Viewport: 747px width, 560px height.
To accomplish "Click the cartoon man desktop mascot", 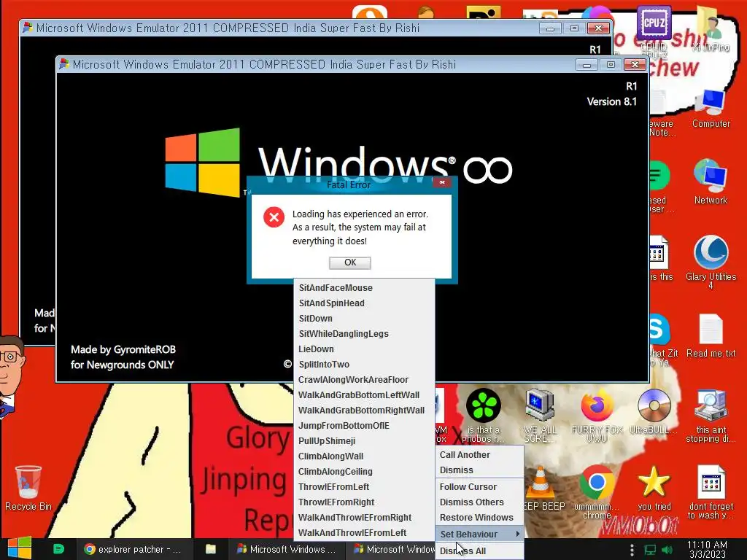I will click(x=12, y=376).
